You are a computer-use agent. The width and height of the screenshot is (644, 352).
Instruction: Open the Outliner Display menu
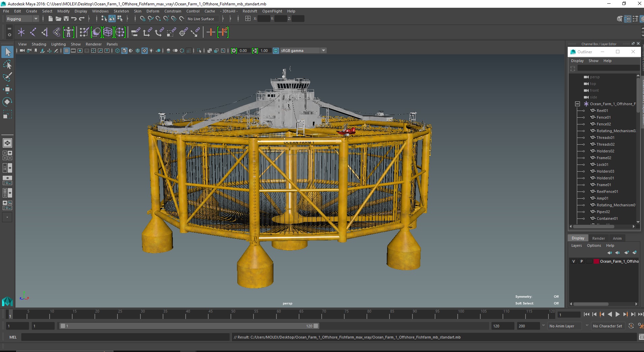point(577,61)
